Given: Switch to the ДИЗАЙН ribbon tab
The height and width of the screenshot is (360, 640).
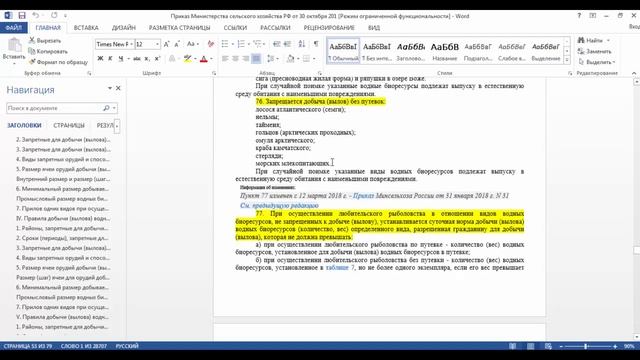Looking at the screenshot, I should tap(124, 28).
